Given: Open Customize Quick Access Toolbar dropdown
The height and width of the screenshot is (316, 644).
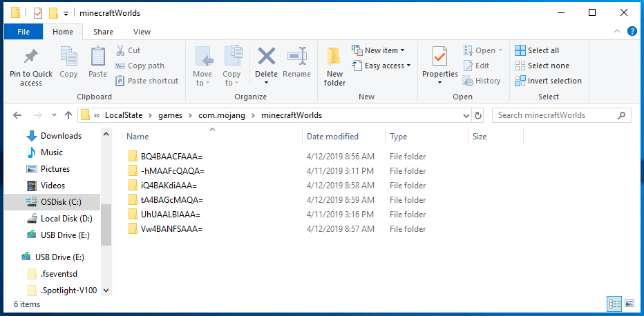Looking at the screenshot, I should [x=66, y=14].
